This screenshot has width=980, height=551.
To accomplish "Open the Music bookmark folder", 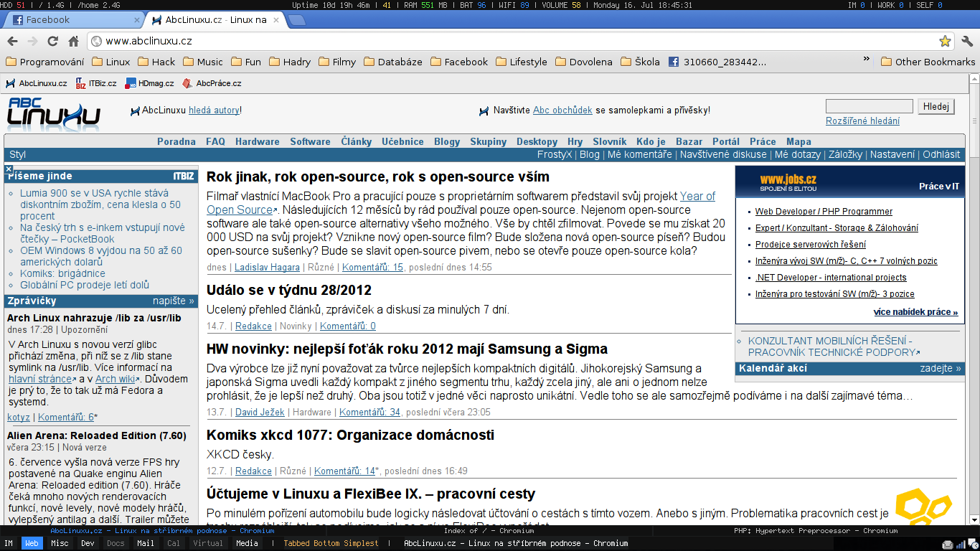I will pos(203,62).
